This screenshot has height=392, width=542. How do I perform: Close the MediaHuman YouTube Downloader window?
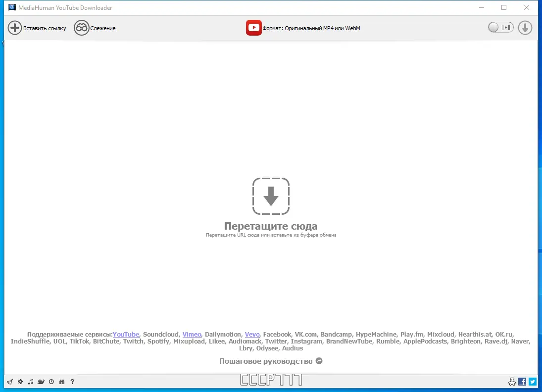tap(527, 7)
